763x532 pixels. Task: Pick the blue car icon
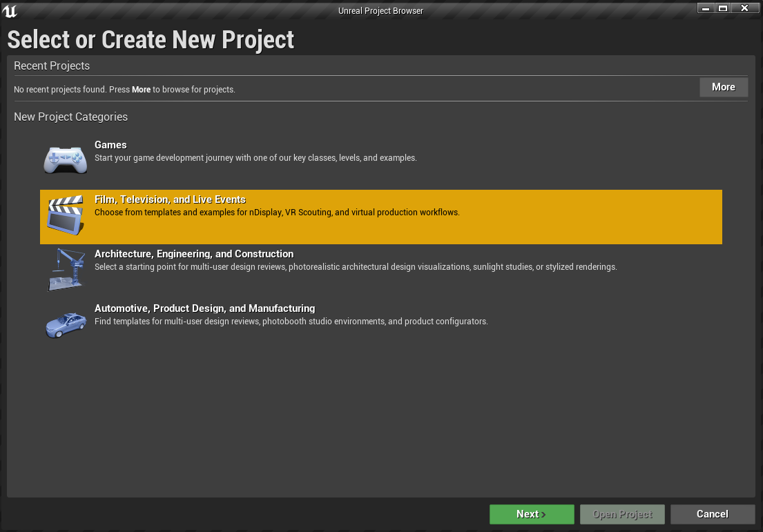tap(66, 324)
